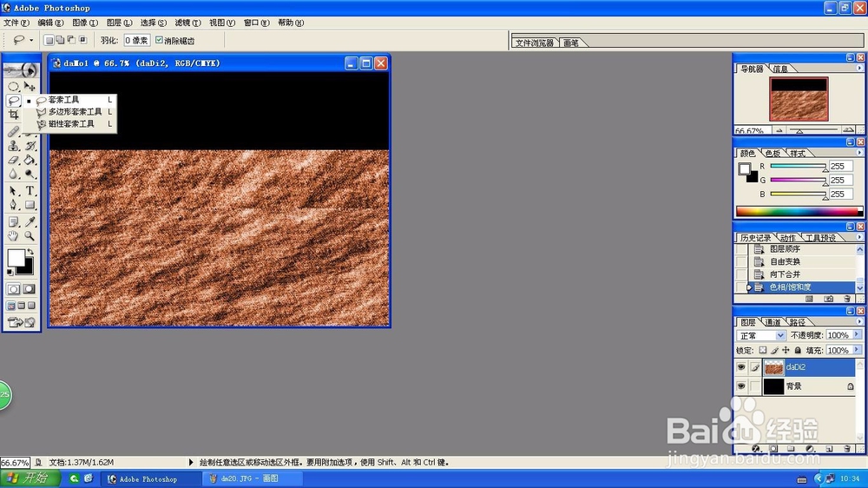Select the Eyedropper tool
Viewport: 868px width, 488px height.
30,221
